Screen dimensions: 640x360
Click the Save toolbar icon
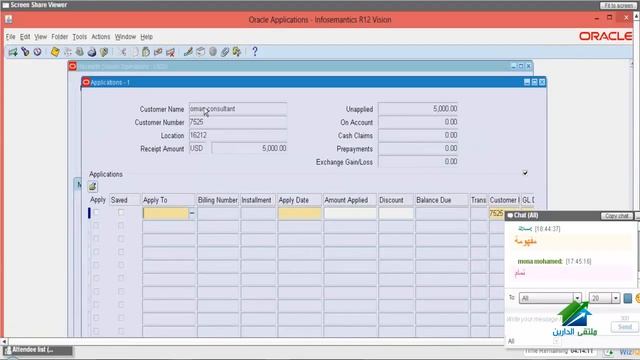pos(55,52)
